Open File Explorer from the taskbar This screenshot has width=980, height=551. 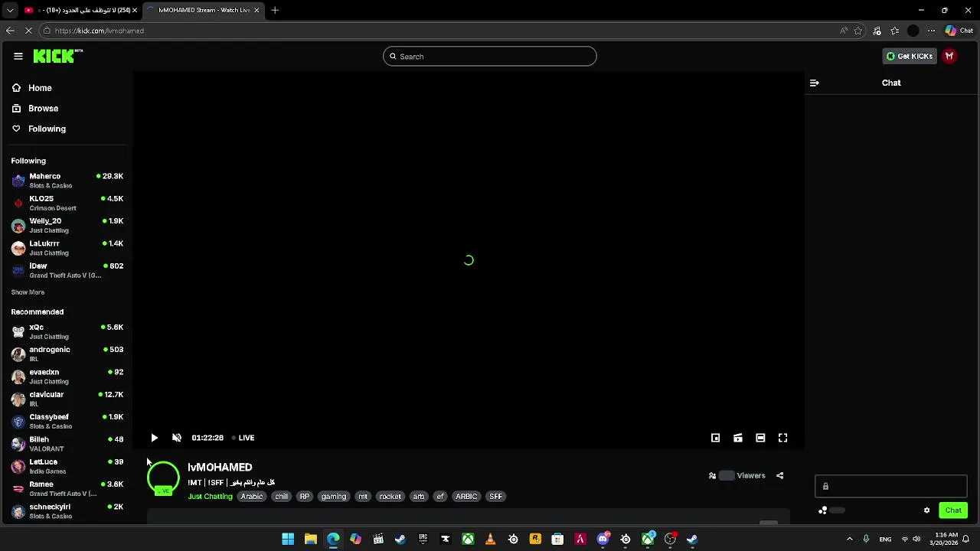pos(311,540)
